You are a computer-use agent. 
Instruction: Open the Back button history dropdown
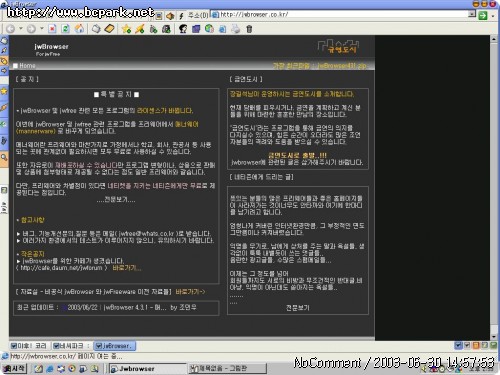[x=20, y=29]
